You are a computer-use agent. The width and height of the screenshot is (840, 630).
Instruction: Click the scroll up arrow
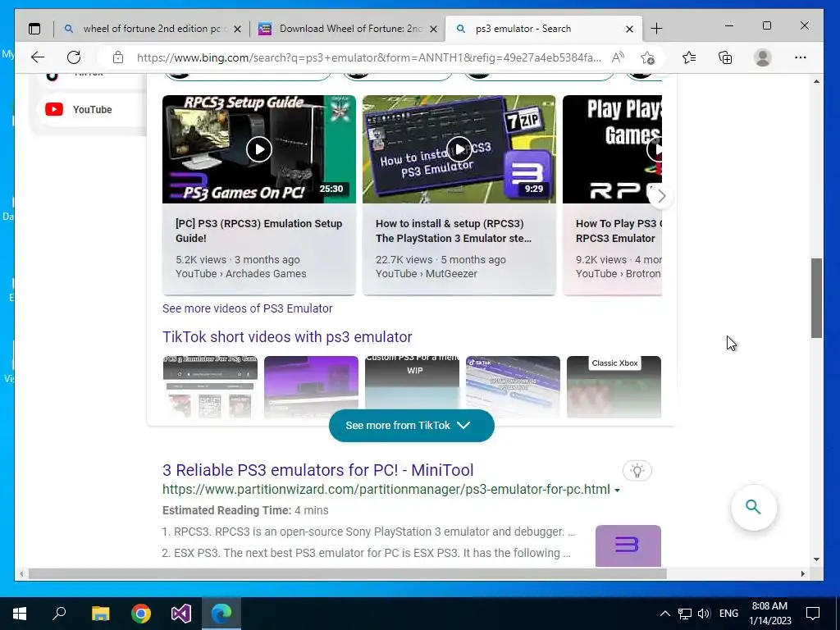click(x=816, y=81)
